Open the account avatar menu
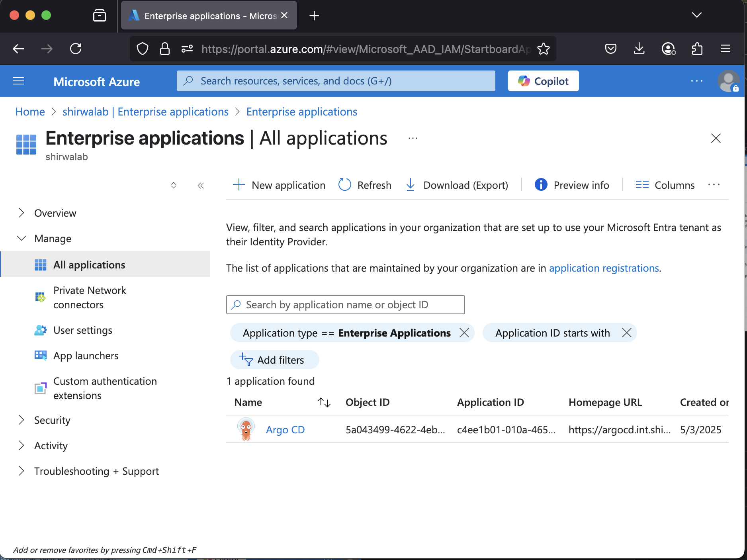The image size is (747, 560). click(728, 81)
